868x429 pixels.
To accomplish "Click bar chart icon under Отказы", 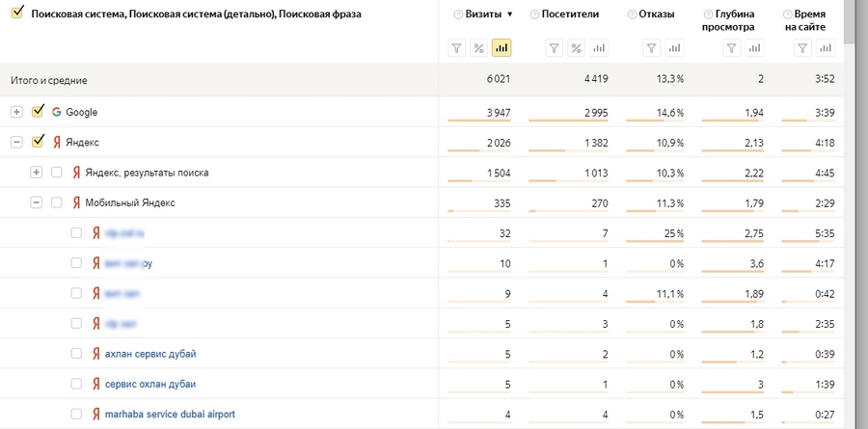I will [x=674, y=48].
